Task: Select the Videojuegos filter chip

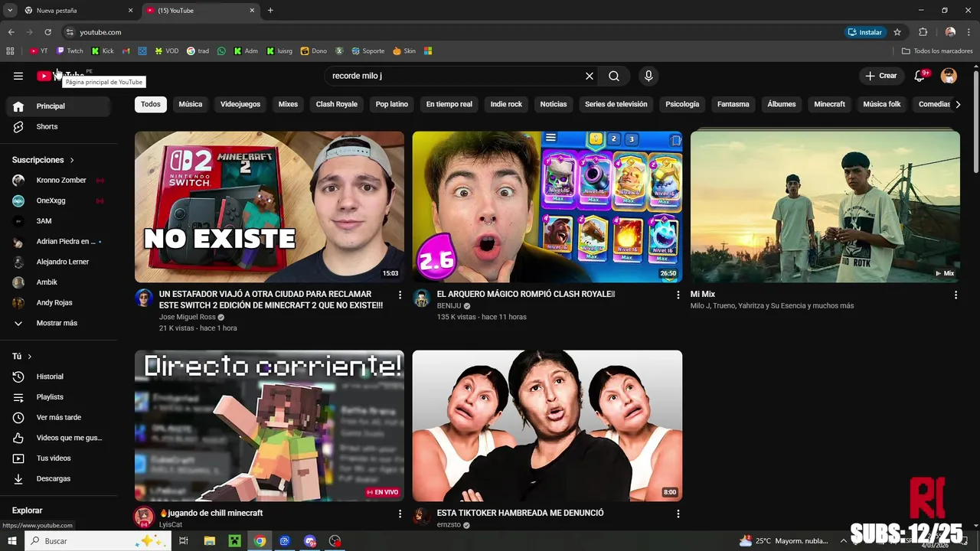Action: click(240, 104)
